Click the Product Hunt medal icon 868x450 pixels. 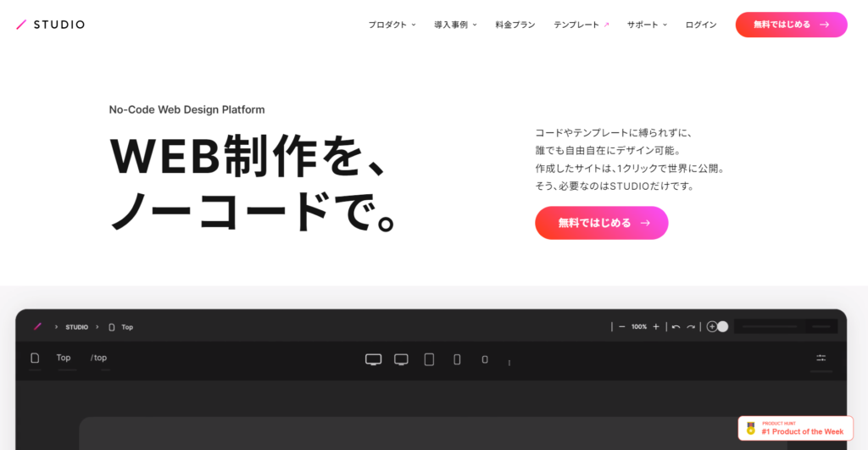click(x=751, y=429)
